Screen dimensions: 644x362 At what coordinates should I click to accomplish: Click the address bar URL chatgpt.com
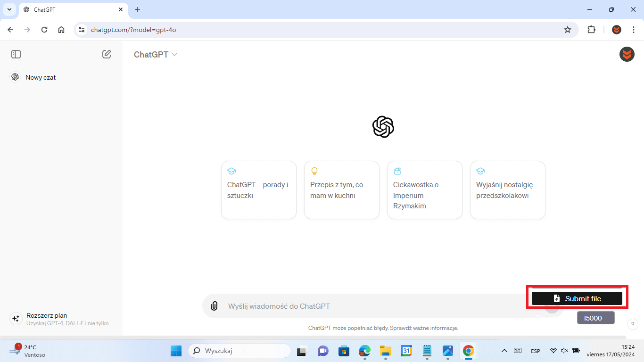point(133,30)
